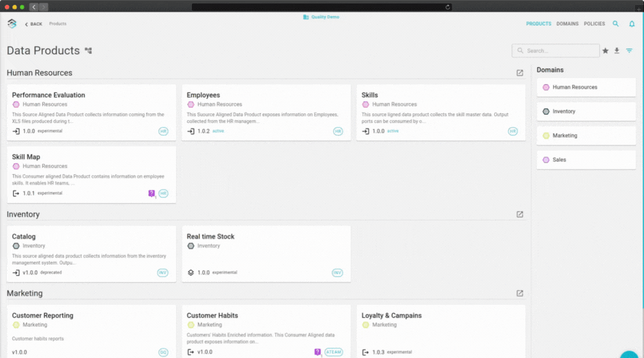644x358 pixels.
Task: Click the app logo icon
Action: coord(12,23)
